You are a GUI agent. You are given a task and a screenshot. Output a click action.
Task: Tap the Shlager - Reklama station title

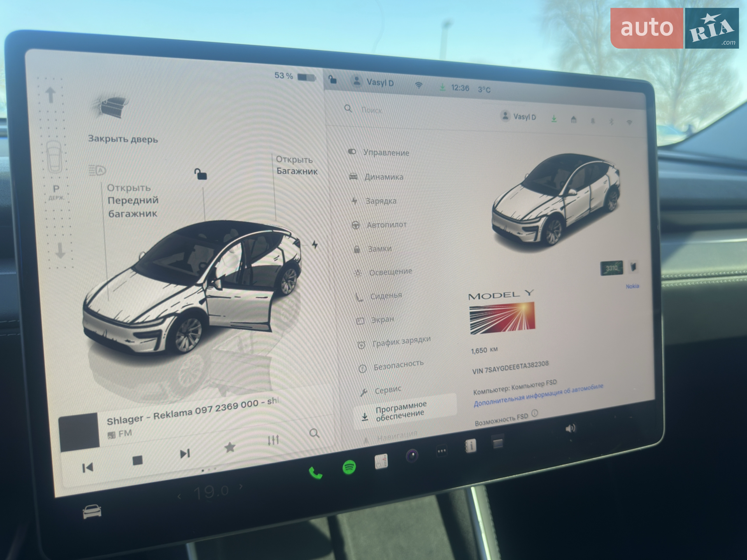click(193, 411)
